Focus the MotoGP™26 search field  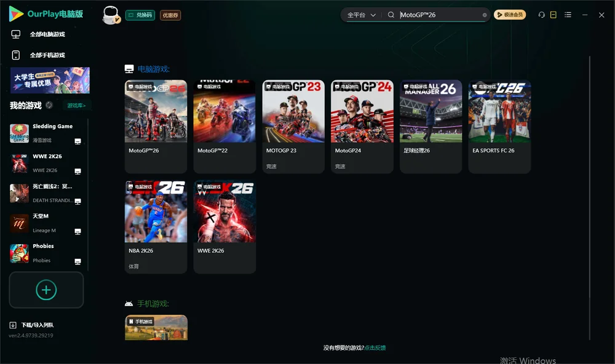point(439,15)
